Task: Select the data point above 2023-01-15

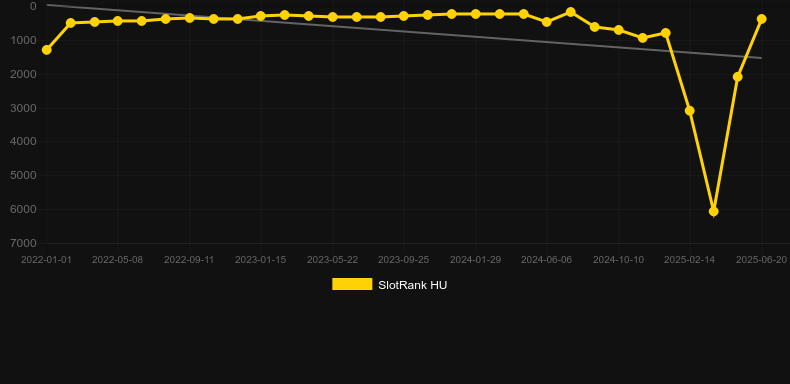Action: point(260,16)
